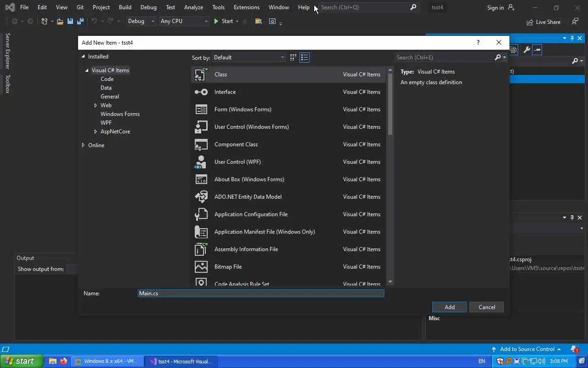Click the Cancel button

tap(486, 307)
